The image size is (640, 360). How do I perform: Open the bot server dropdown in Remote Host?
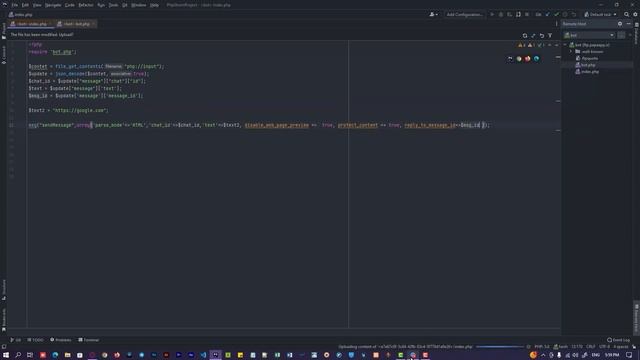[589, 36]
